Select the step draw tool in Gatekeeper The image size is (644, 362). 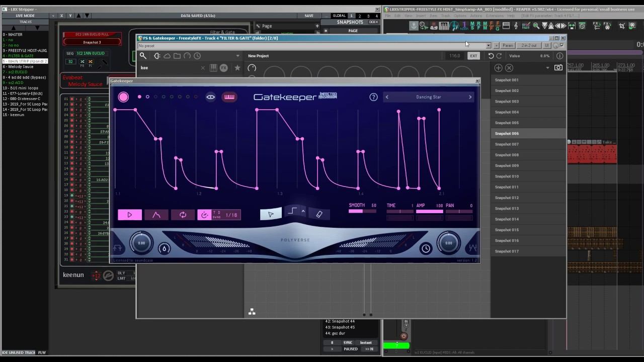point(292,211)
